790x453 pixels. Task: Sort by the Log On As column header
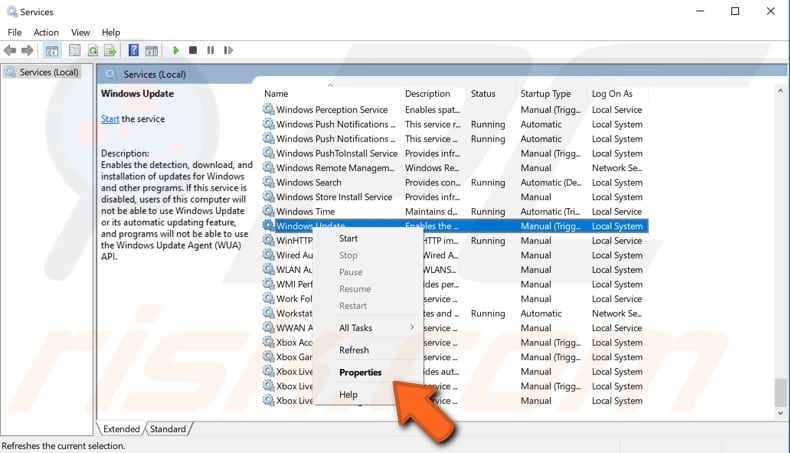612,94
